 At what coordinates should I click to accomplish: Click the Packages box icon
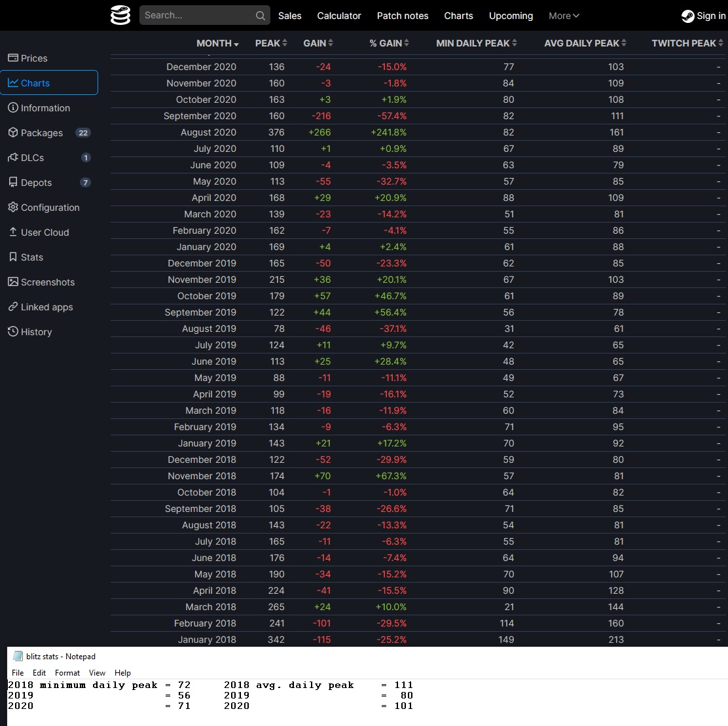(x=13, y=133)
